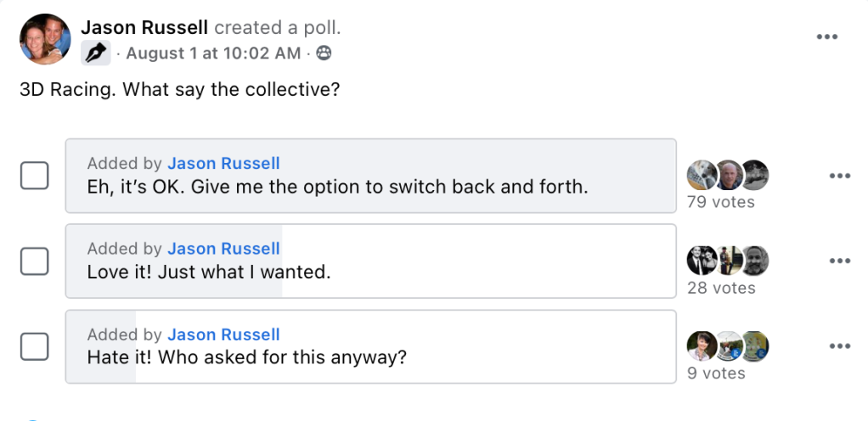Check the 'Love it! Just what I wanted' box
The width and height of the screenshot is (868, 421).
(x=34, y=261)
